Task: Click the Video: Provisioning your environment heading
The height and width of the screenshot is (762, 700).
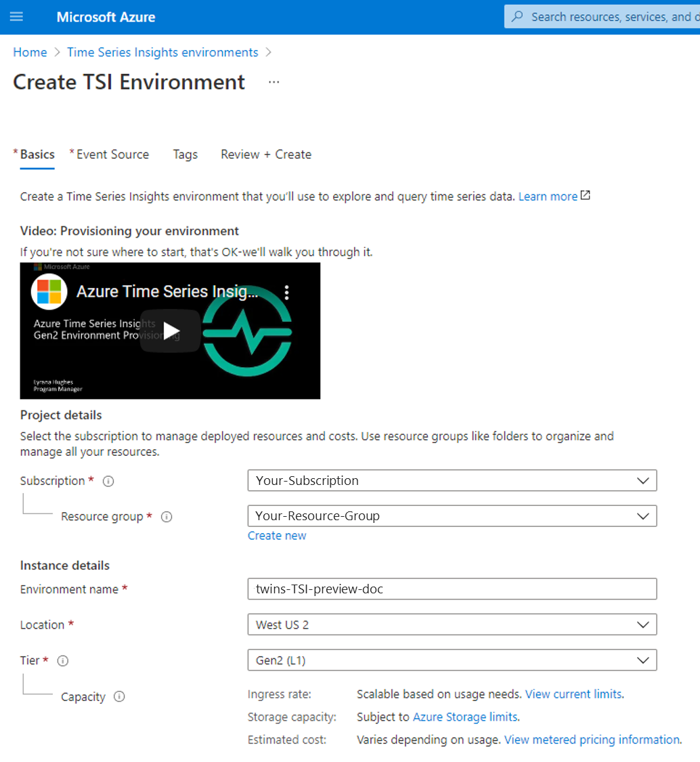Action: [129, 231]
